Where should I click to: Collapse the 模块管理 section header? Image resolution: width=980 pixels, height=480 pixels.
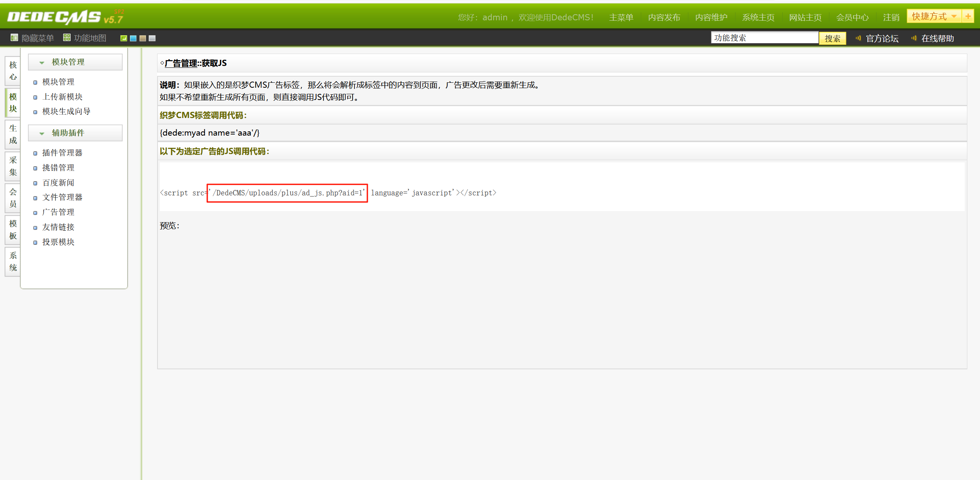tap(75, 62)
